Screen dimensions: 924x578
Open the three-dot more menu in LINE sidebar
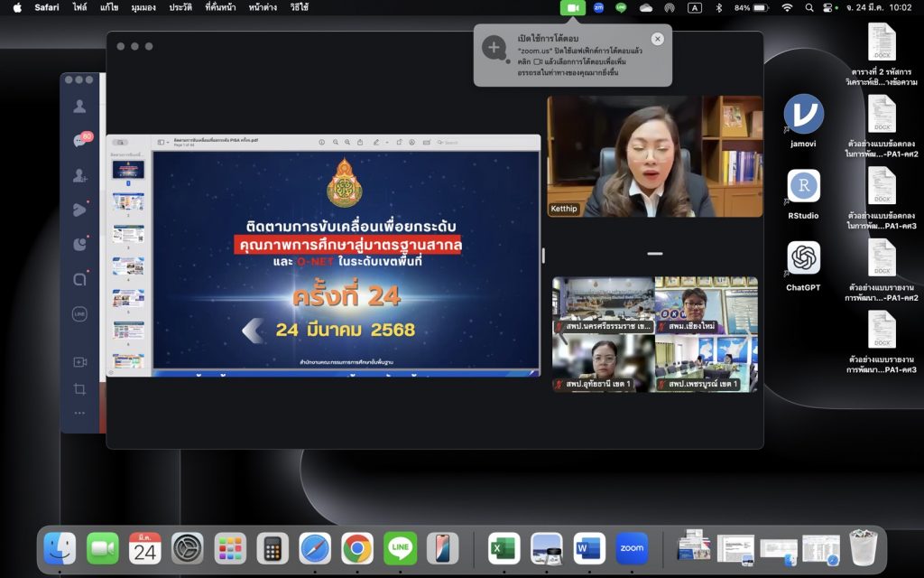point(79,413)
